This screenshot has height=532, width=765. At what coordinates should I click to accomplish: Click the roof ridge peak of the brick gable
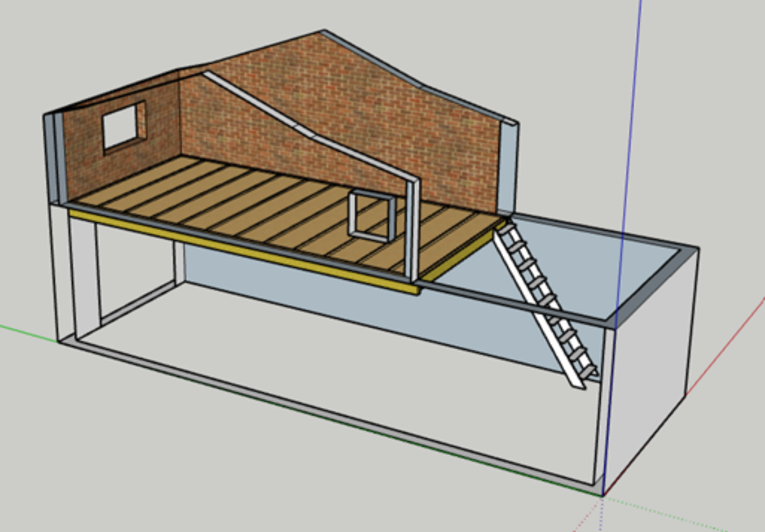click(x=323, y=31)
